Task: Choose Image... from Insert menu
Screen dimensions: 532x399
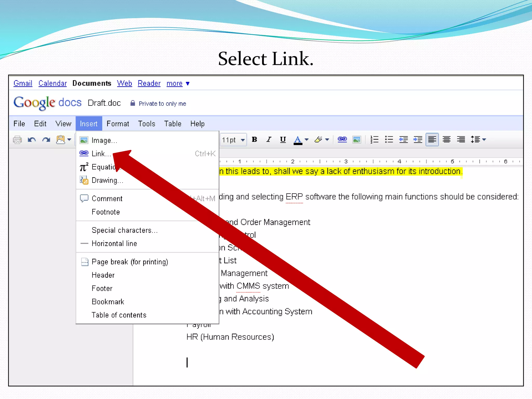Action: click(148, 140)
